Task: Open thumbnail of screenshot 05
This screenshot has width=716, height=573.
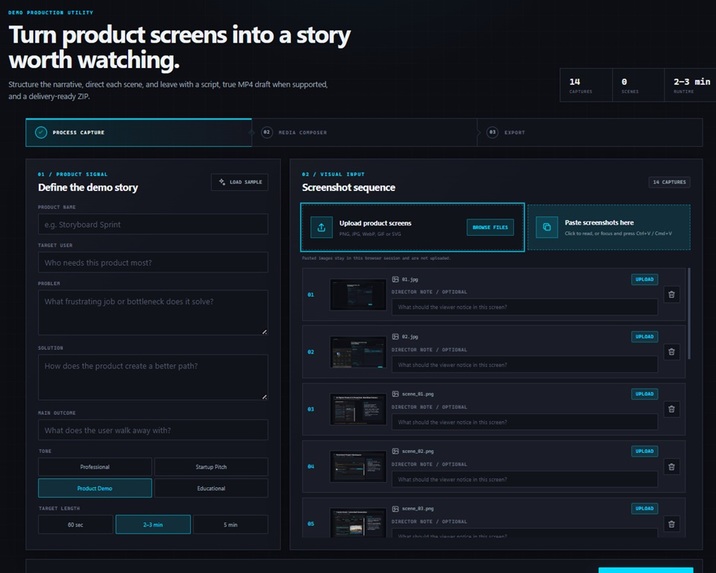Action: tap(358, 523)
